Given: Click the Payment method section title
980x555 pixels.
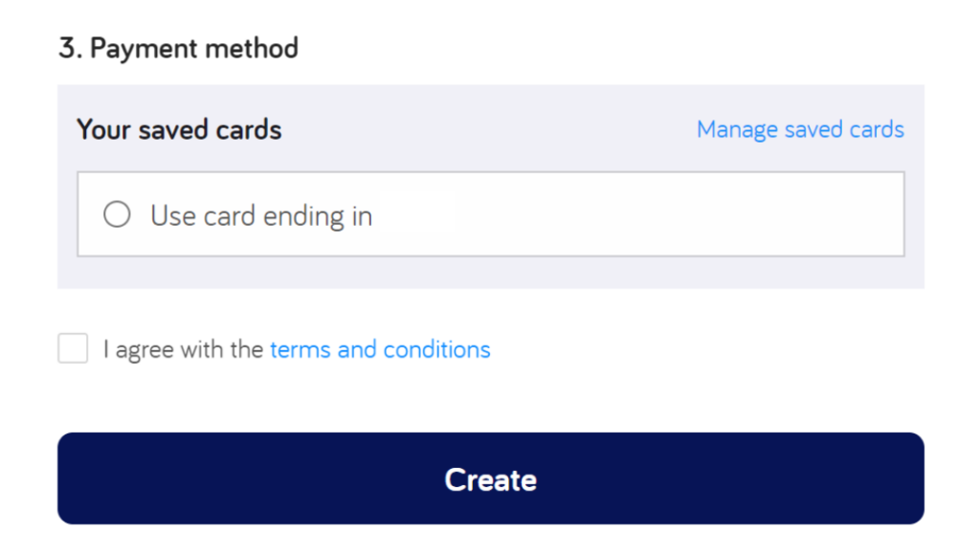Looking at the screenshot, I should click(x=179, y=48).
